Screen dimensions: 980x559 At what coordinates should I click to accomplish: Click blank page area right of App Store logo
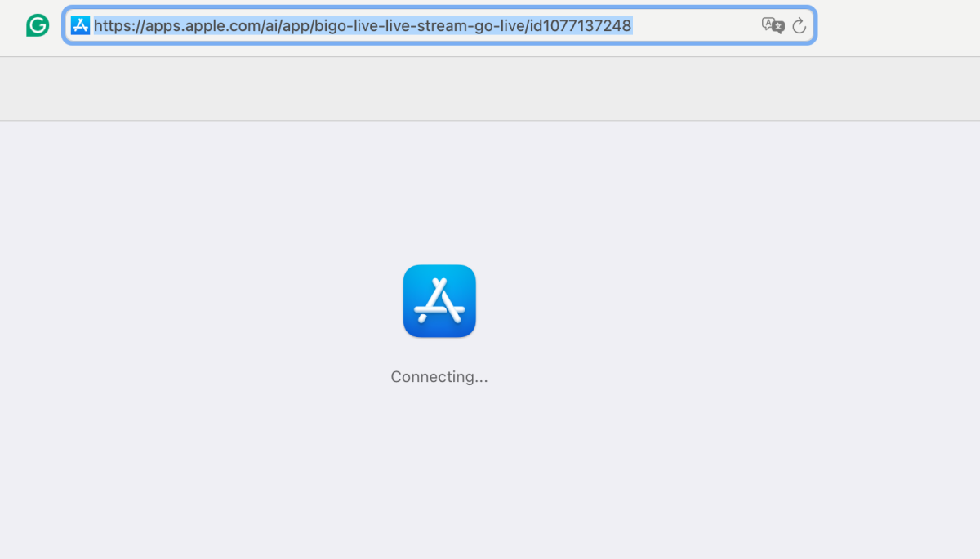pyautogui.click(x=694, y=301)
